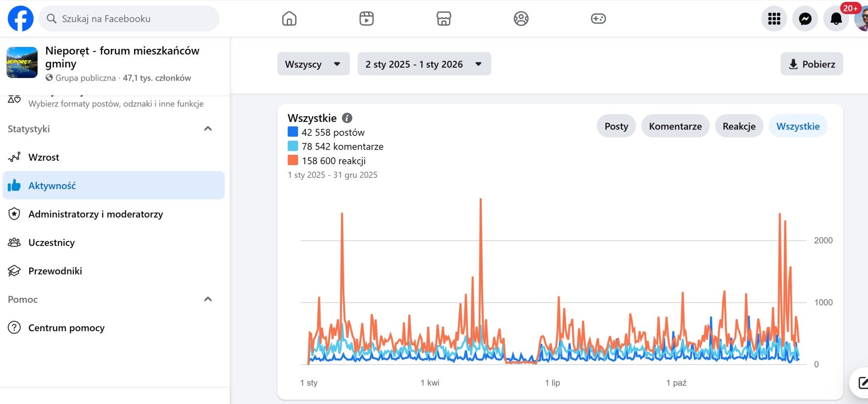The height and width of the screenshot is (404, 868).
Task: Toggle the Posty chart filter
Action: tap(616, 126)
